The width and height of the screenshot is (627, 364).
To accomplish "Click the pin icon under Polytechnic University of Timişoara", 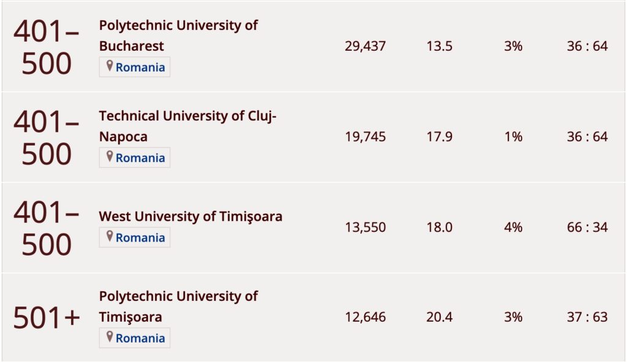I will 110,338.
